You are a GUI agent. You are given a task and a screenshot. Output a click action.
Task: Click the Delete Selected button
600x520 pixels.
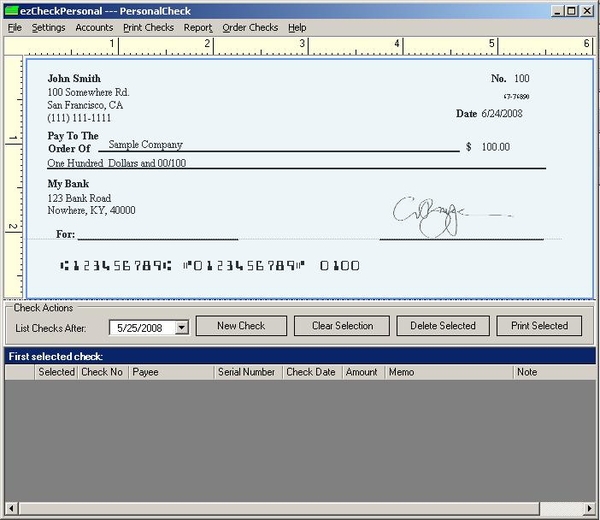(443, 326)
